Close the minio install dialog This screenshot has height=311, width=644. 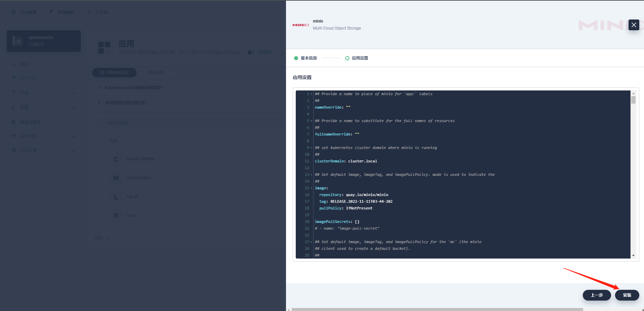(x=634, y=25)
